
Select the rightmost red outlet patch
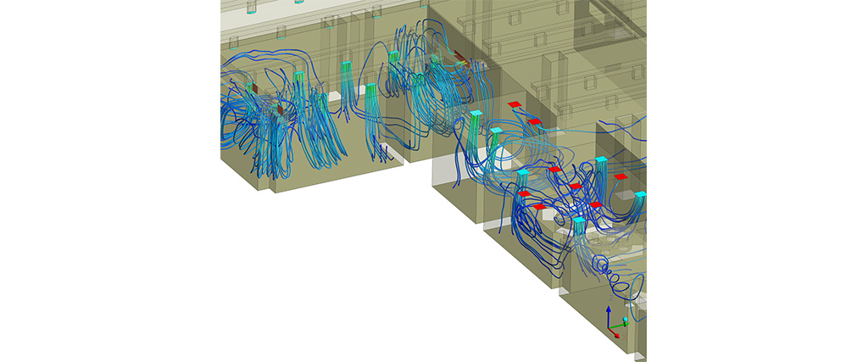(620, 176)
